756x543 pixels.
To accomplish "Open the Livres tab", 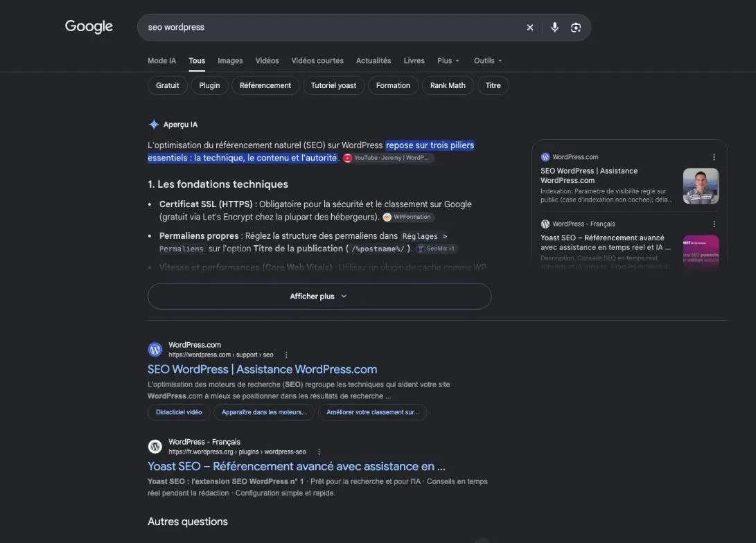I will [x=414, y=61].
